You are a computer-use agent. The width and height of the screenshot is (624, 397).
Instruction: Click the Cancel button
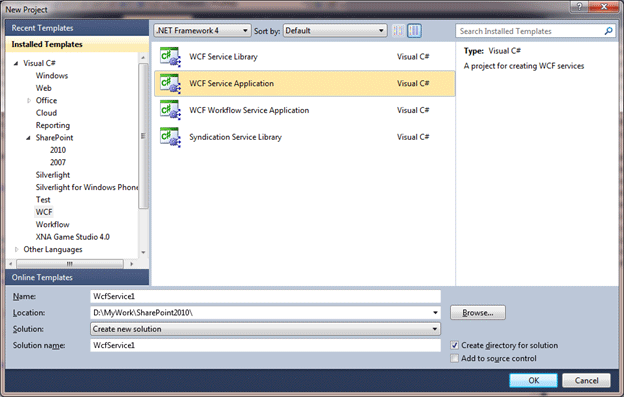tap(586, 380)
